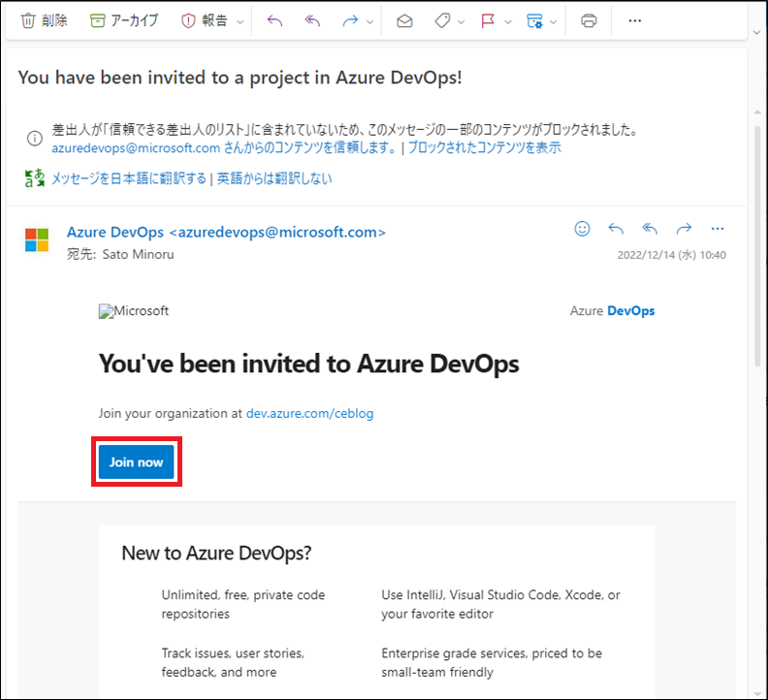
Task: Open more actions ellipsis in top toolbar
Action: point(635,20)
